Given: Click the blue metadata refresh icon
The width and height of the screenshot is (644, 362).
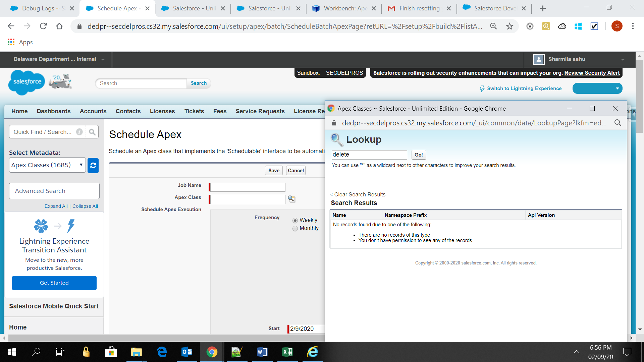Looking at the screenshot, I should tap(93, 165).
